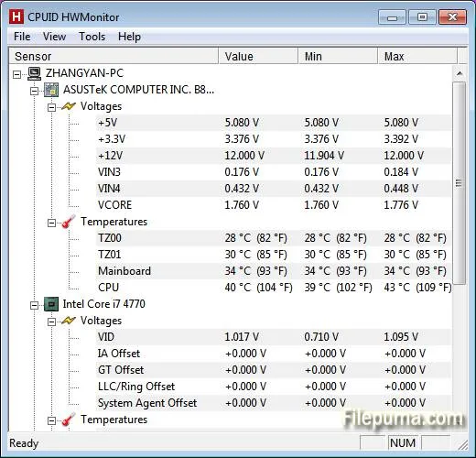476x458 pixels.
Task: Click the HWMonitor app icon in title bar
Action: [x=16, y=16]
